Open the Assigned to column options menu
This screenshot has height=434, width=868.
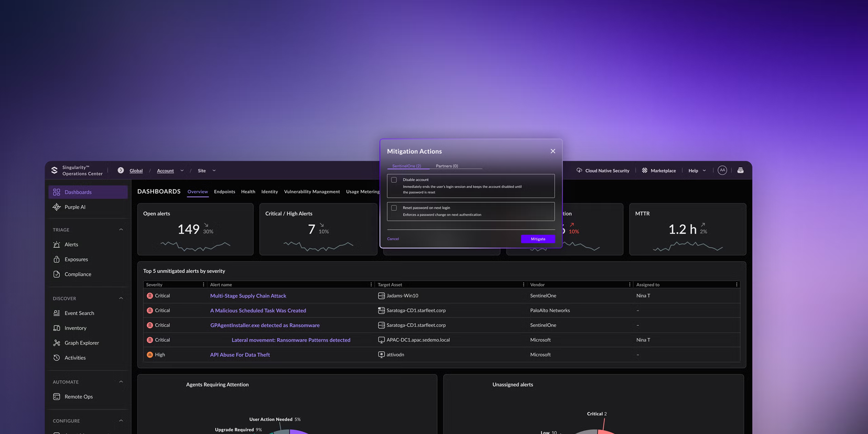tap(736, 284)
